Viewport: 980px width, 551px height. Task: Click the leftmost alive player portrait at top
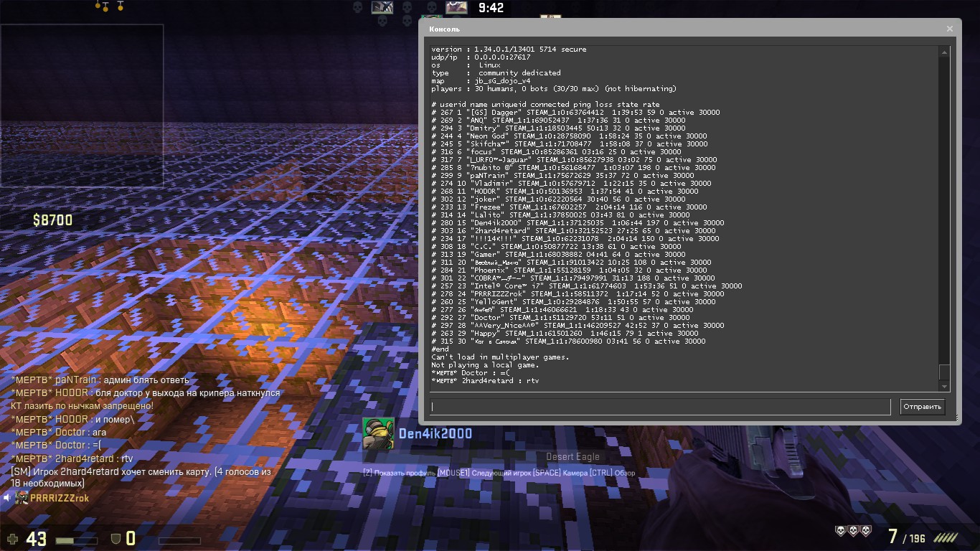tap(382, 7)
